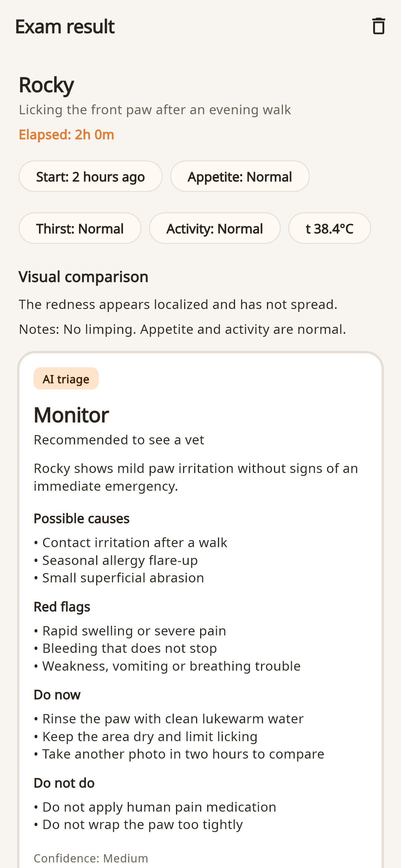
Task: Select the pet name 'Rocky'
Action: click(46, 85)
